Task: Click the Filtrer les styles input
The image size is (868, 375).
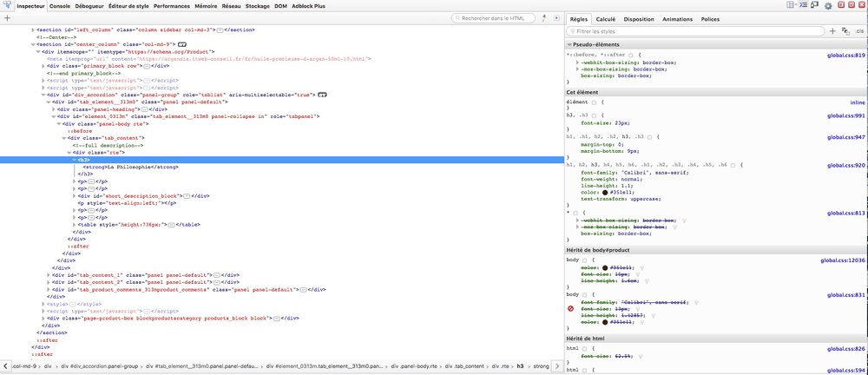Action: (x=694, y=30)
